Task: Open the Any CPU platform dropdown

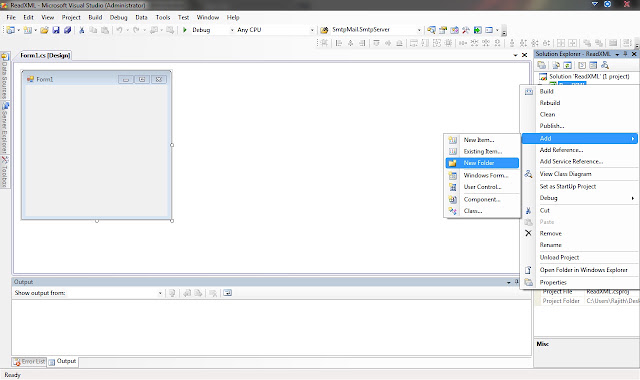Action: (x=312, y=30)
